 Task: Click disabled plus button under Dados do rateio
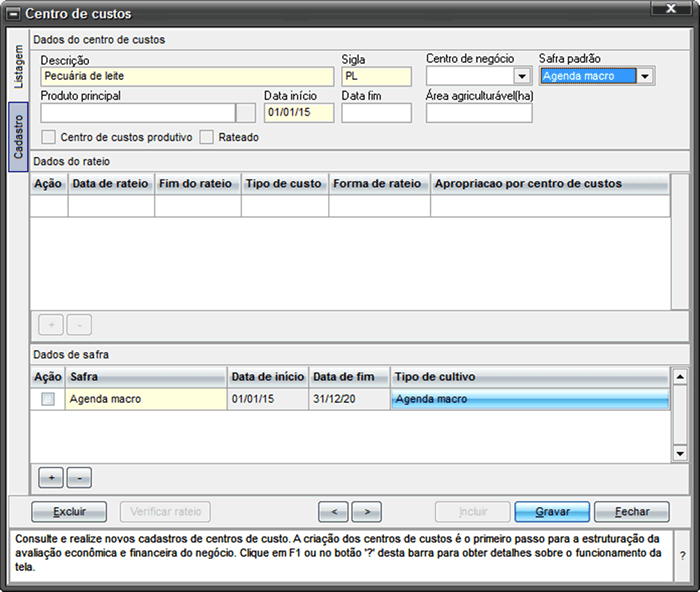51,325
